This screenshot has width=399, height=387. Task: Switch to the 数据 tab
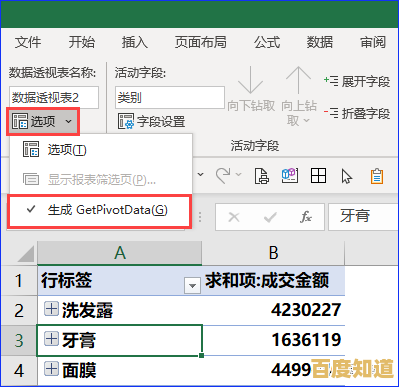(x=320, y=42)
